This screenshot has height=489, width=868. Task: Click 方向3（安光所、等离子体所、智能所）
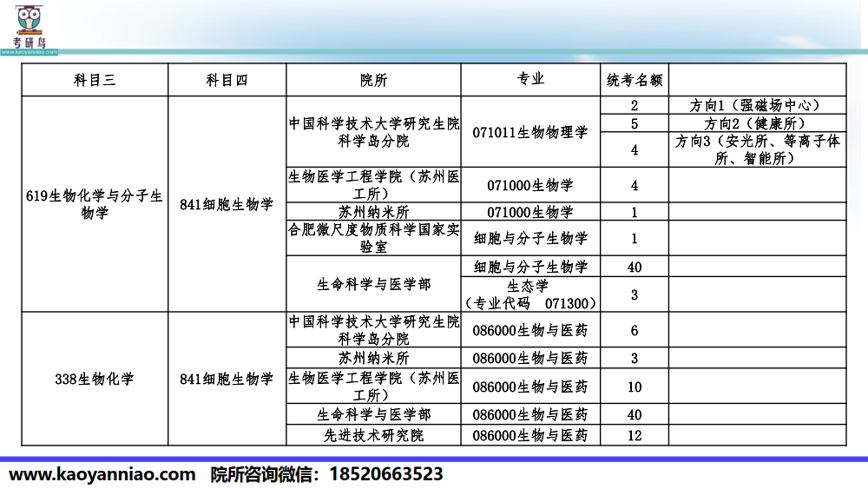(x=757, y=149)
